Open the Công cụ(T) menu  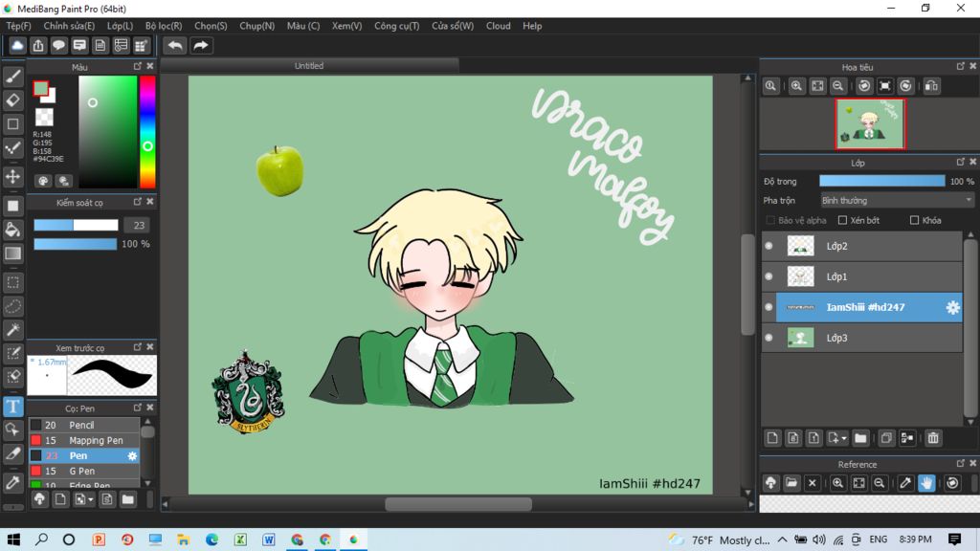[397, 26]
